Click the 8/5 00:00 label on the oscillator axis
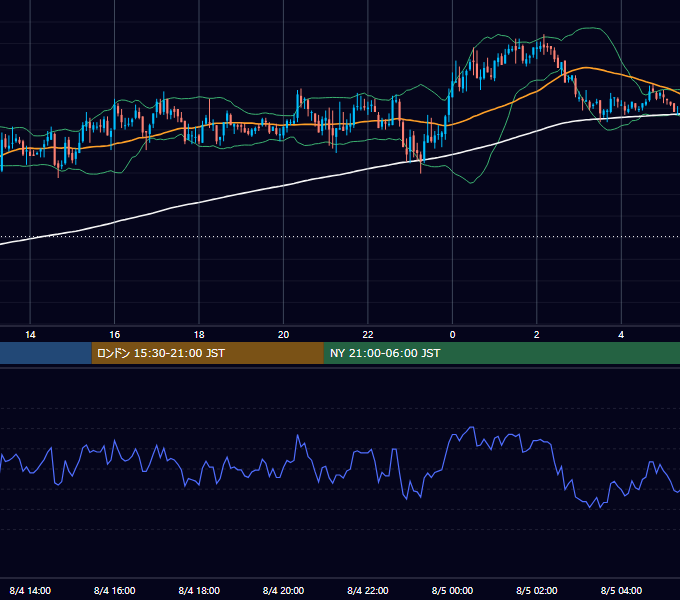The height and width of the screenshot is (600, 680). point(452,590)
